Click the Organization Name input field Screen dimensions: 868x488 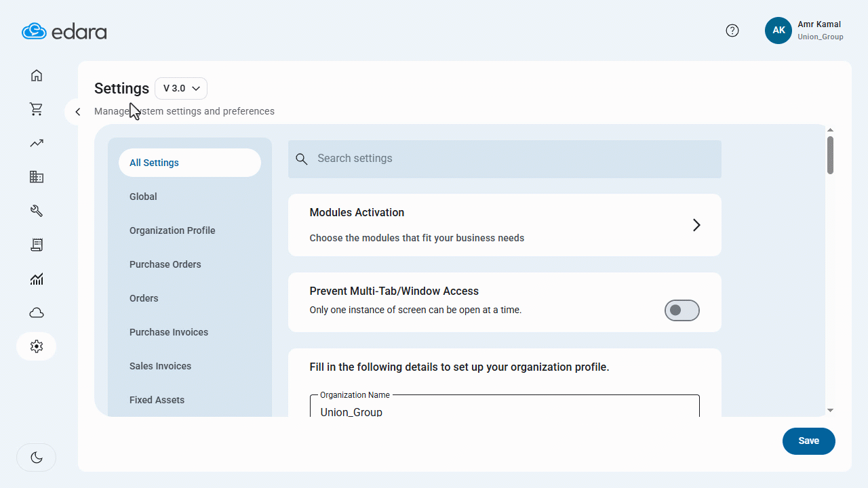click(505, 406)
